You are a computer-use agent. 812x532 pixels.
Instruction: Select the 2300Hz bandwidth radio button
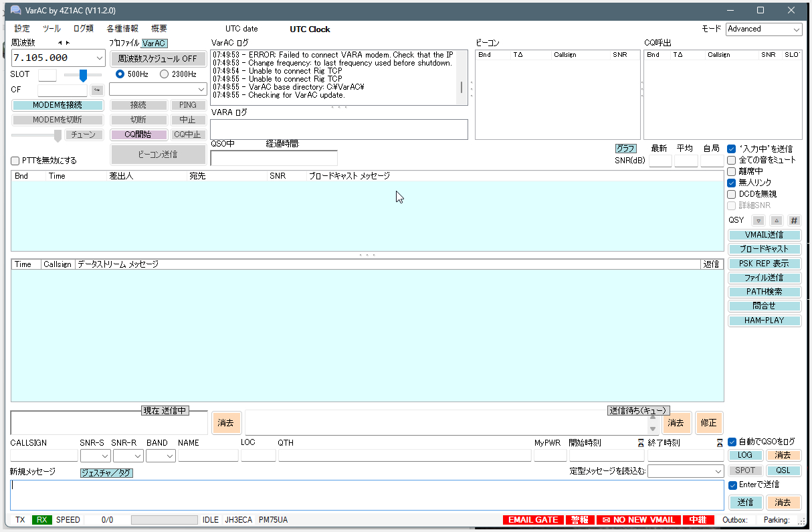coord(164,74)
